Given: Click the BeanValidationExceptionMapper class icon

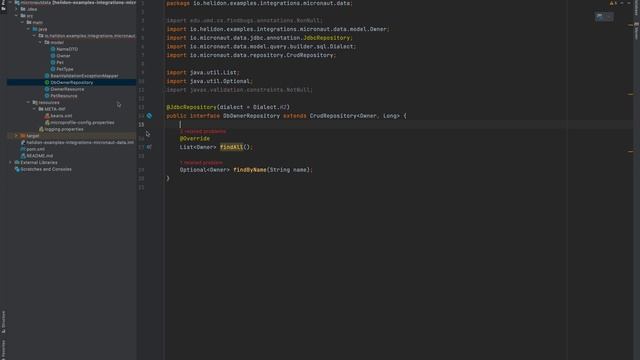Looking at the screenshot, I should pos(47,76).
